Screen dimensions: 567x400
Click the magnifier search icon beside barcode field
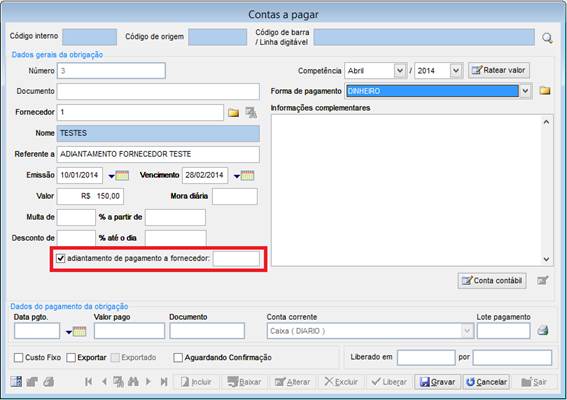click(x=547, y=38)
